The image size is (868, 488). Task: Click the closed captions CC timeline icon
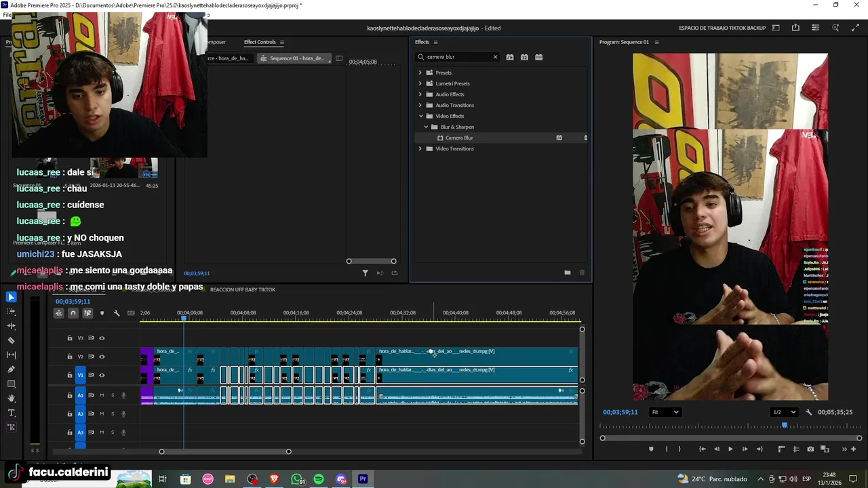(131, 313)
